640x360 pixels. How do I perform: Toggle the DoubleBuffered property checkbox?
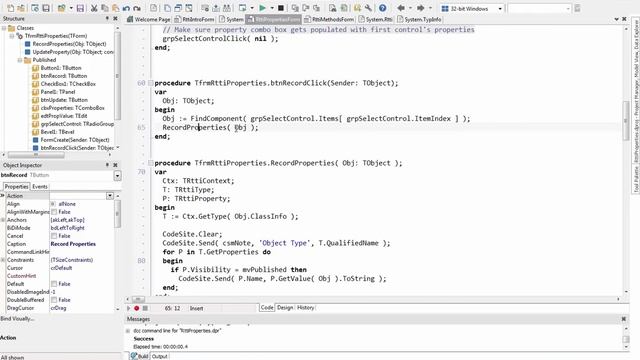click(54, 300)
